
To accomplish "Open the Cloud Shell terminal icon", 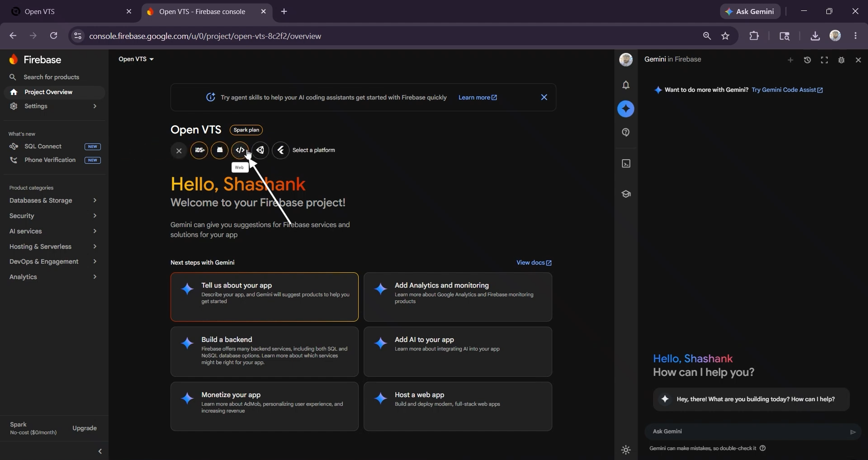I will [x=626, y=164].
